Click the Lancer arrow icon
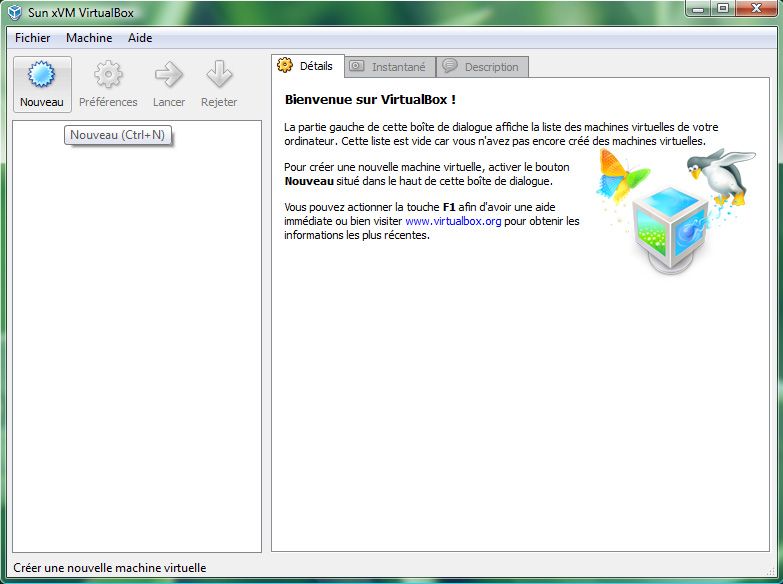Screen dimensions: 783x584 tap(169, 74)
